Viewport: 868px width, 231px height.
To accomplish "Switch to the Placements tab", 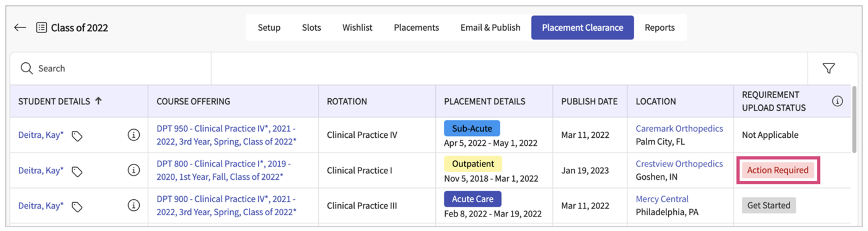I will coord(416,28).
